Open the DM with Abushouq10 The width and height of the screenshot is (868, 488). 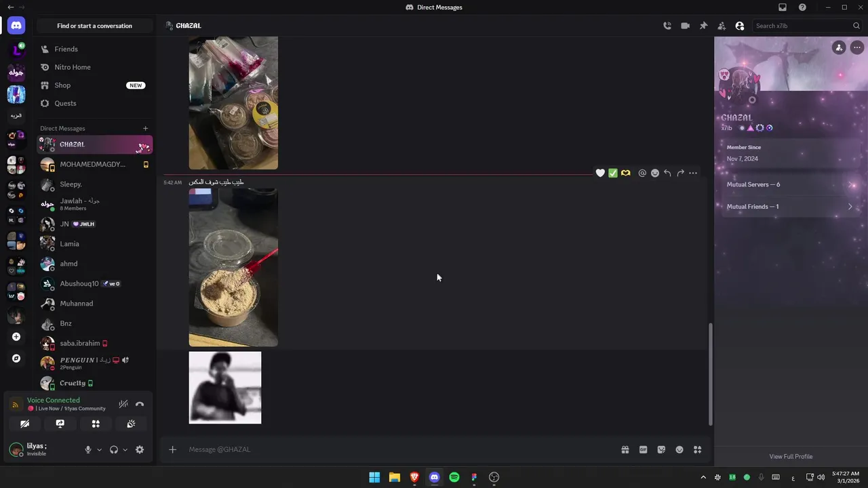coord(95,283)
